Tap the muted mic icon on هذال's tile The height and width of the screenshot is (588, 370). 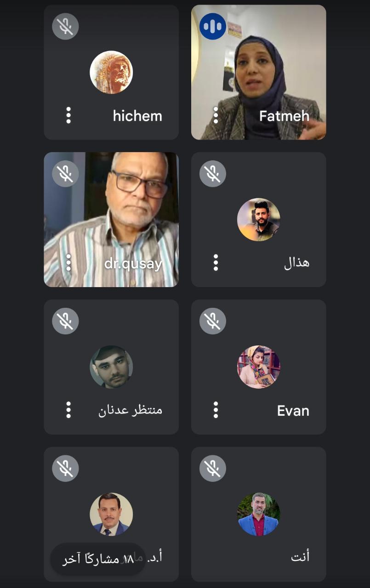213,174
